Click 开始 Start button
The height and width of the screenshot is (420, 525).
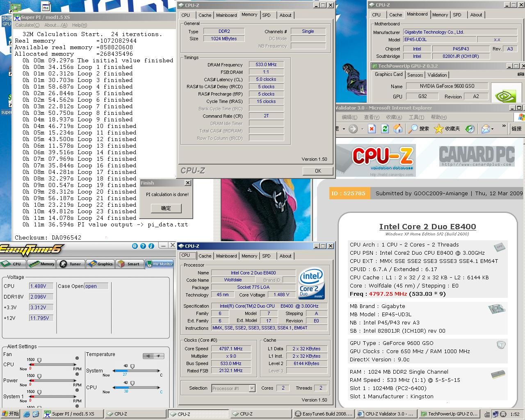click(x=10, y=414)
